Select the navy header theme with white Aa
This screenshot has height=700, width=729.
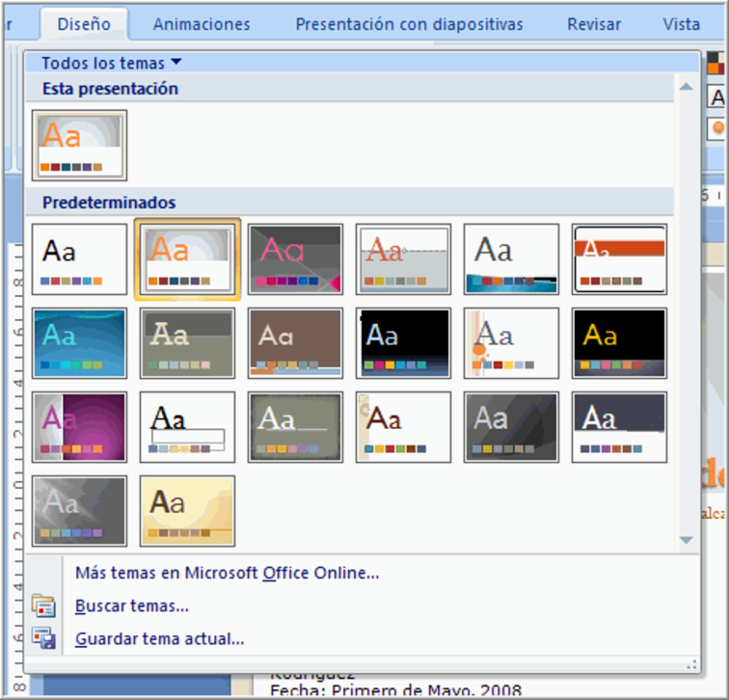click(619, 427)
